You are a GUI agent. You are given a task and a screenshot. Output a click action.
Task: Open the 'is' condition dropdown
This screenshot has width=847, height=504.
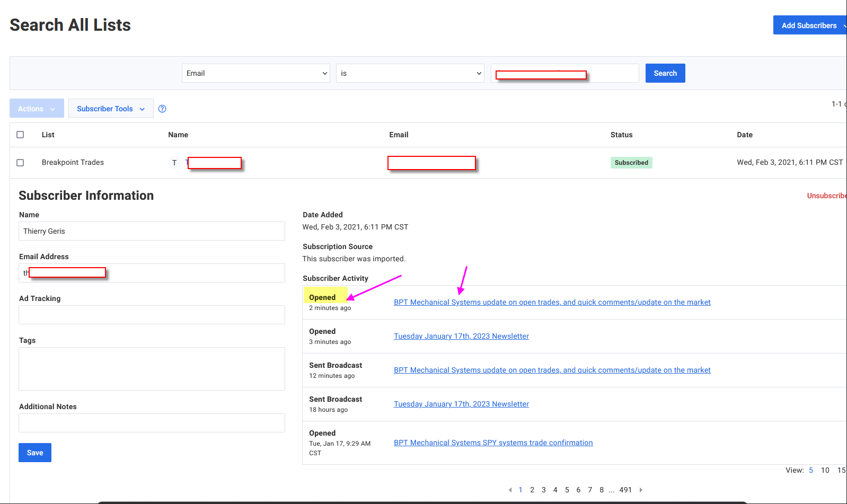(x=410, y=73)
